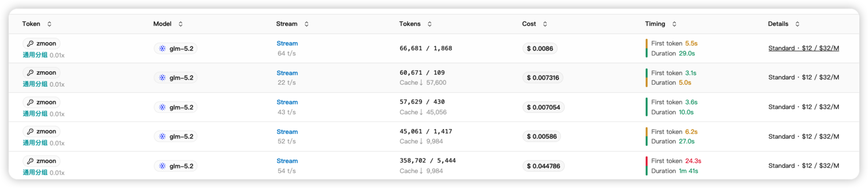Click glm-5.2 model icon in last row
This screenshot has width=868, height=188.
[162, 166]
